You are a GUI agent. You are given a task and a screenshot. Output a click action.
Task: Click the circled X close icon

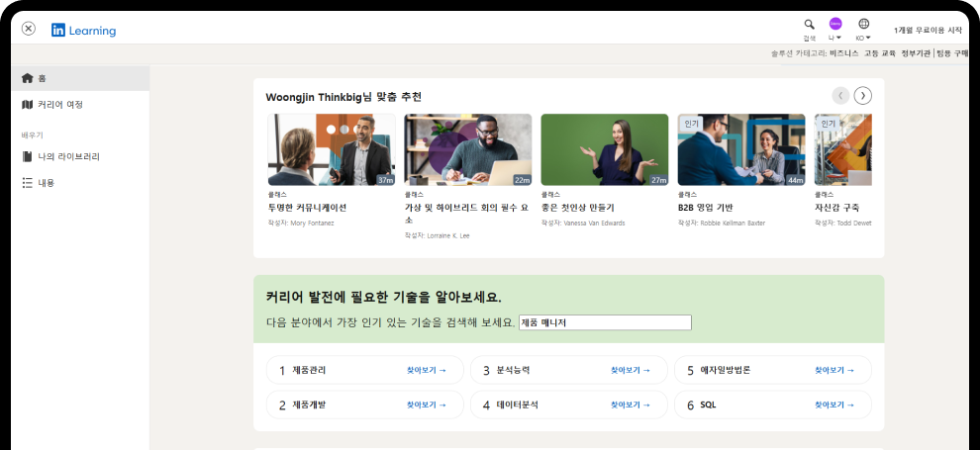point(28,29)
